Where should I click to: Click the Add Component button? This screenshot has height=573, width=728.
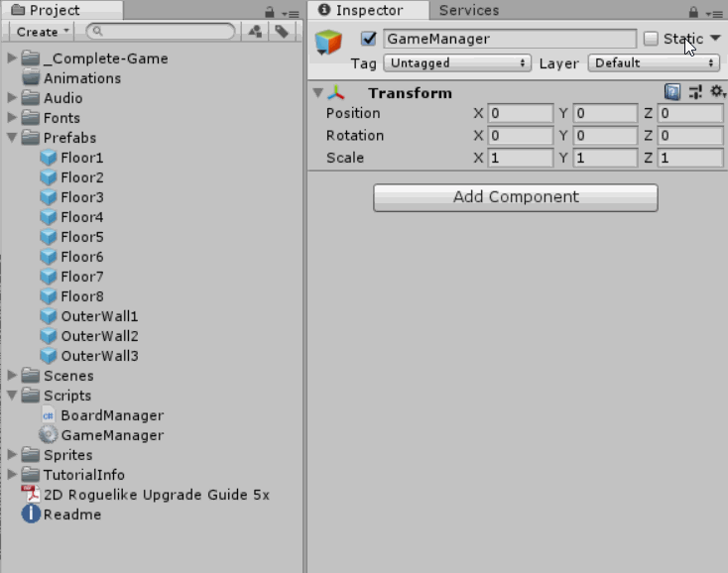click(516, 197)
